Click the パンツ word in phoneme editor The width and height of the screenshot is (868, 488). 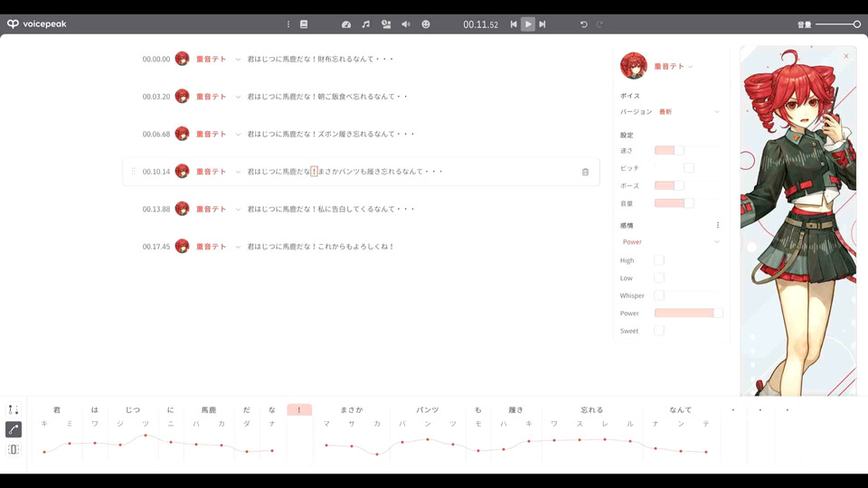(428, 410)
